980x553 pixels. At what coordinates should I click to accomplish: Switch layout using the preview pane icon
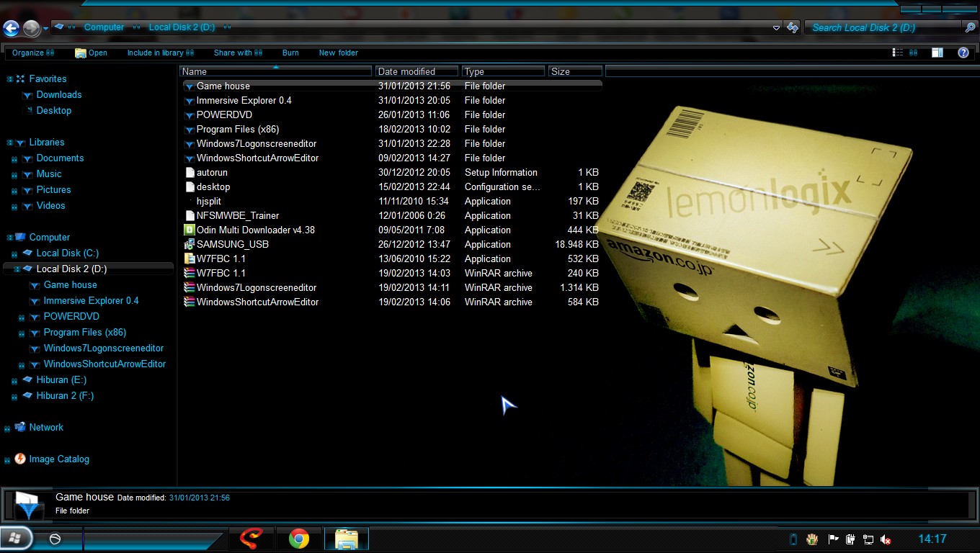[x=937, y=52]
